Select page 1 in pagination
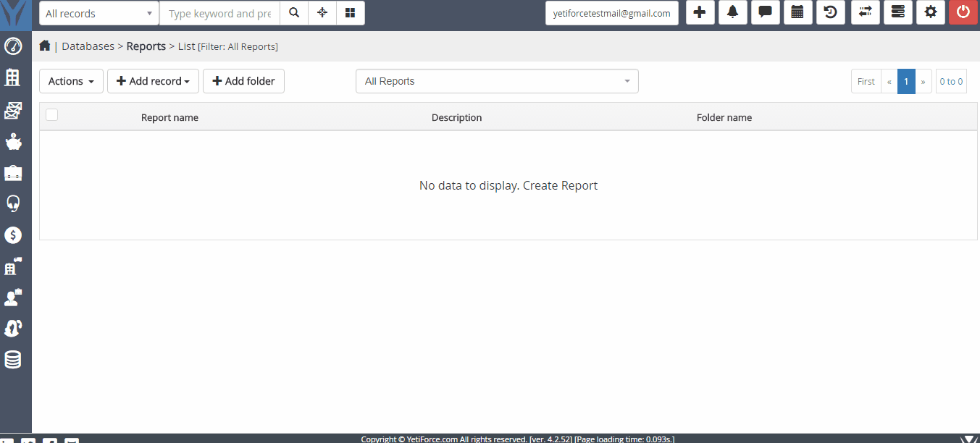Screen dimensions: 980x443 coord(906,82)
